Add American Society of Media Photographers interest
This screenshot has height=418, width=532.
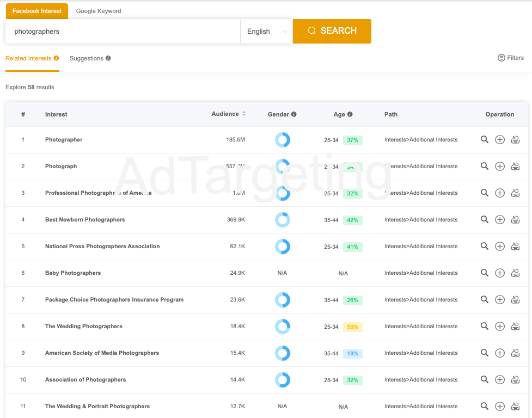500,353
